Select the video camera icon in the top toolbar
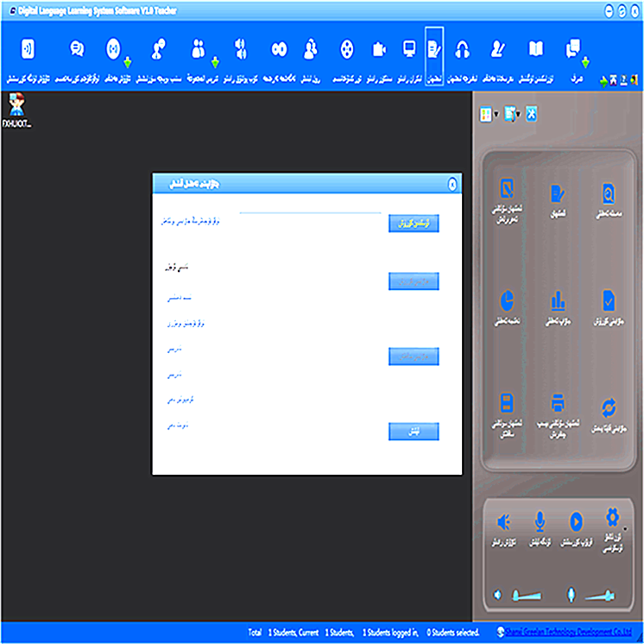Image resolution: width=644 pixels, height=644 pixels. pos(379,49)
